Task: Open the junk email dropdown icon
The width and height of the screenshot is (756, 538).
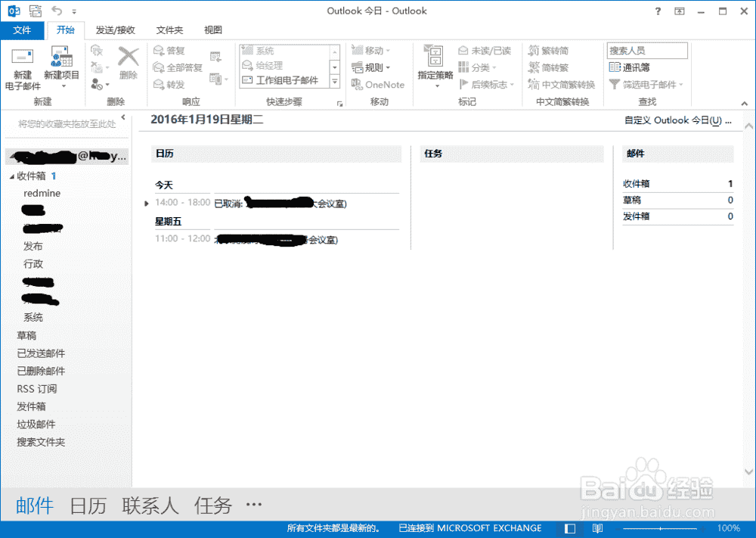Action: [100, 85]
